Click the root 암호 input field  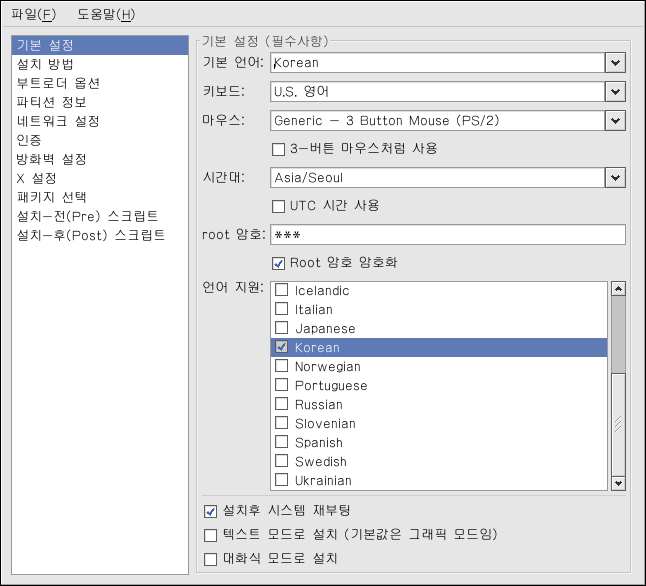coord(448,235)
